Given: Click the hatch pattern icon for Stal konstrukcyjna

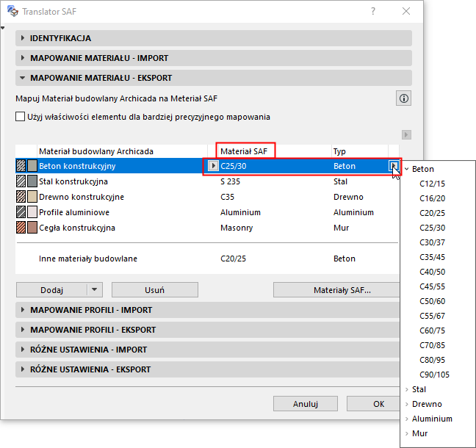Looking at the screenshot, I should 21,181.
